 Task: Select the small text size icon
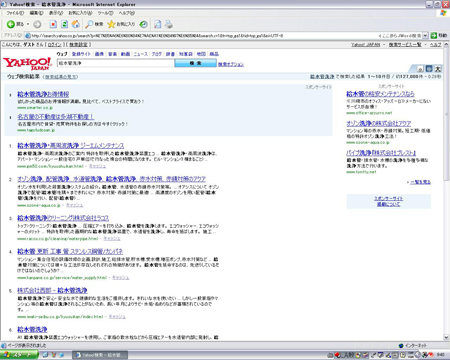[x=420, y=69]
